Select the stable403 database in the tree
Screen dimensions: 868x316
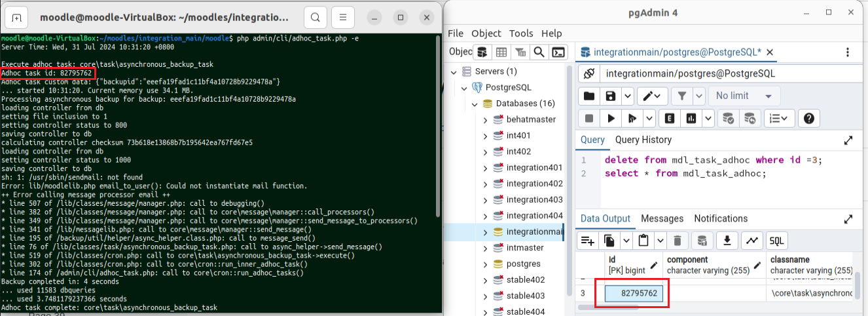click(x=525, y=296)
